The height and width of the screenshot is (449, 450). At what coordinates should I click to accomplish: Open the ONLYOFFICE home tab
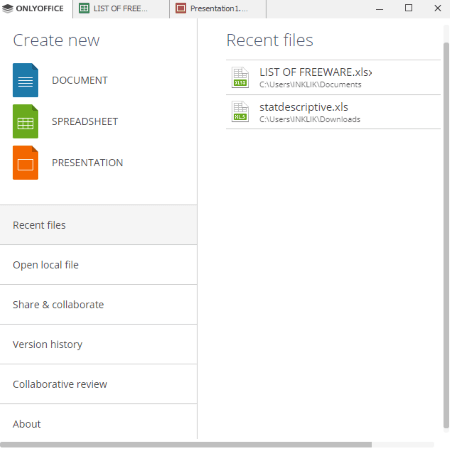click(36, 9)
